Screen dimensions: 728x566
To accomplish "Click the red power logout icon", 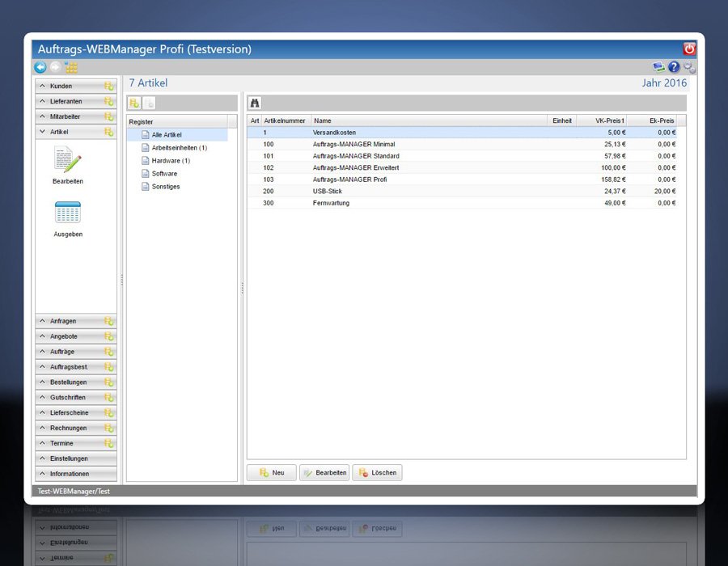I will click(x=689, y=49).
